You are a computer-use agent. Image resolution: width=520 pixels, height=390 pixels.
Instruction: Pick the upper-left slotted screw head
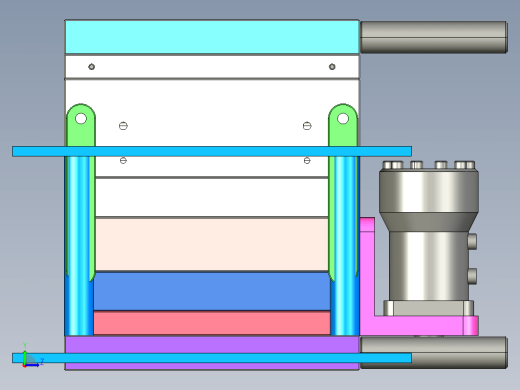coord(123,126)
